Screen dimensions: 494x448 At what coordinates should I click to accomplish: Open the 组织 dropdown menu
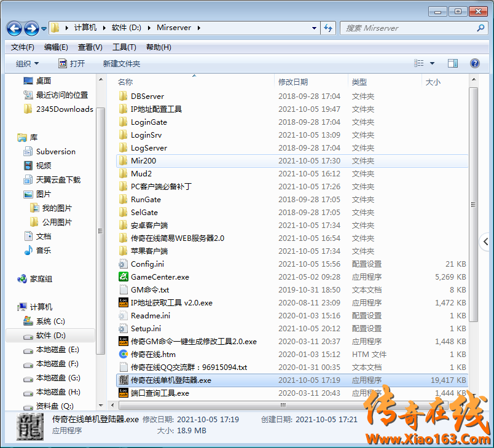[28, 64]
